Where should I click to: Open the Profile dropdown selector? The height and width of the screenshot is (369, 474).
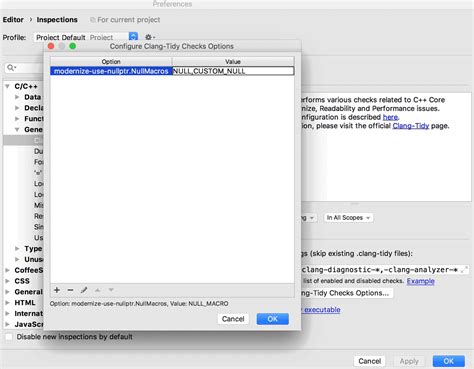pos(86,37)
